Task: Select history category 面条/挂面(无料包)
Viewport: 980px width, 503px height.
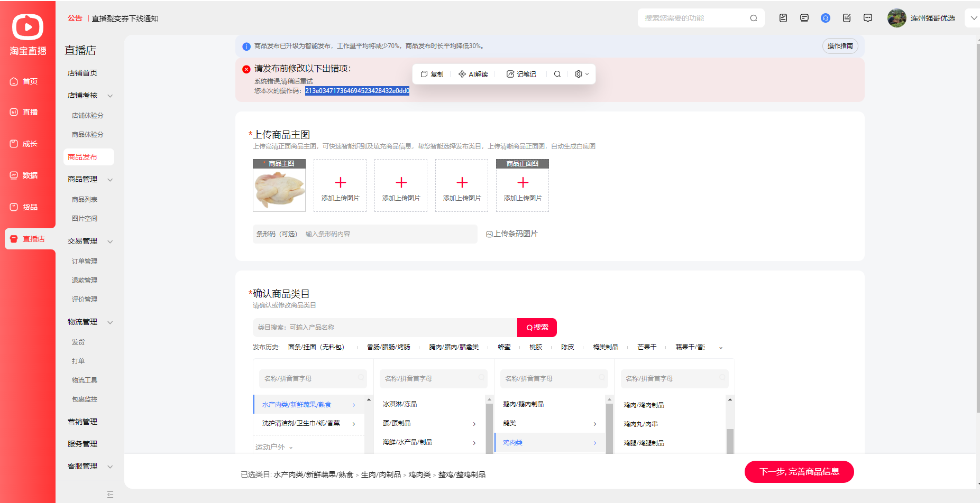Action: (316, 347)
